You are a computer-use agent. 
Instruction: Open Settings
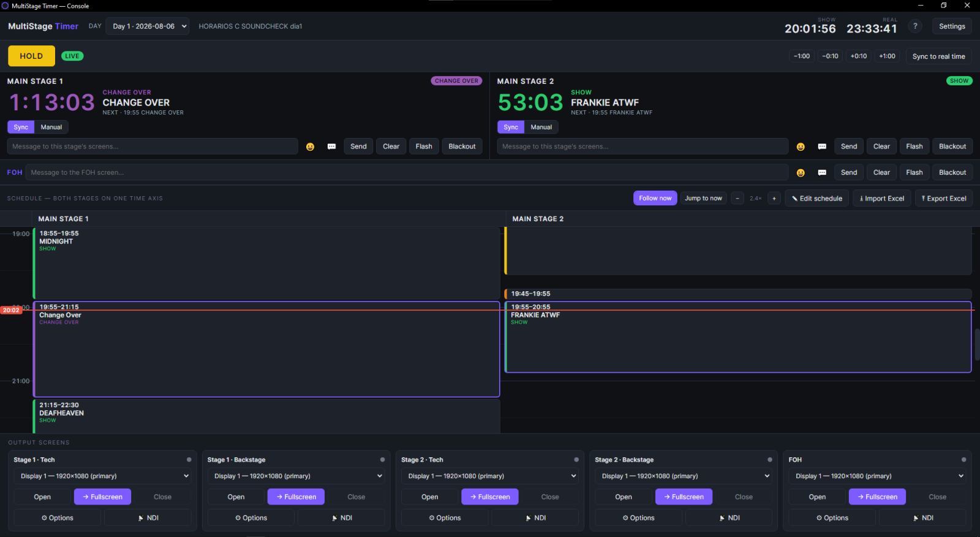pos(952,26)
